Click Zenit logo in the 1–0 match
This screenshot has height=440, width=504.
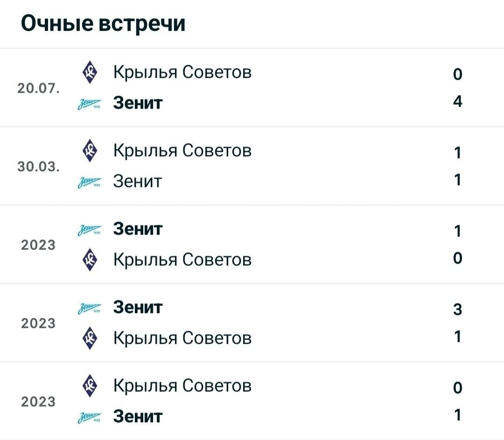tap(90, 230)
